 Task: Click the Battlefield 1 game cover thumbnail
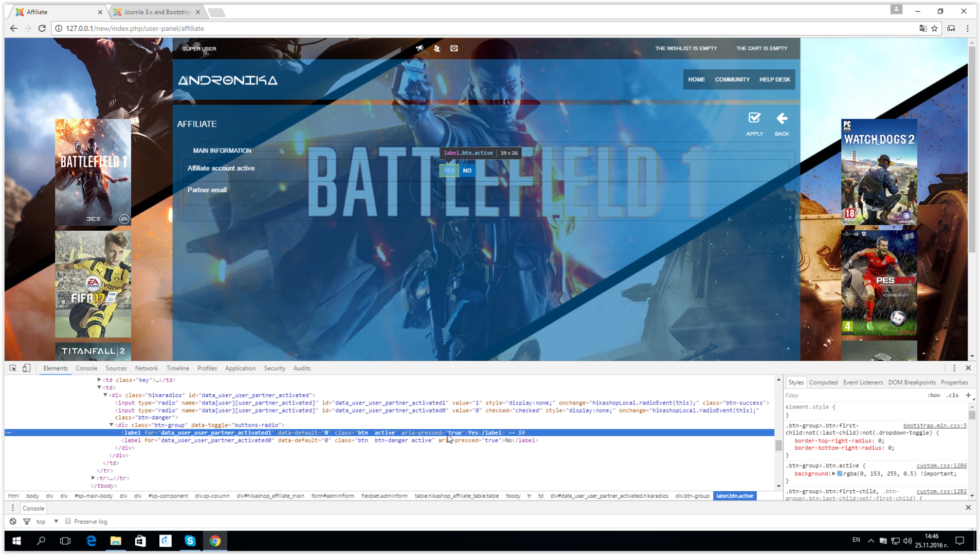93,172
